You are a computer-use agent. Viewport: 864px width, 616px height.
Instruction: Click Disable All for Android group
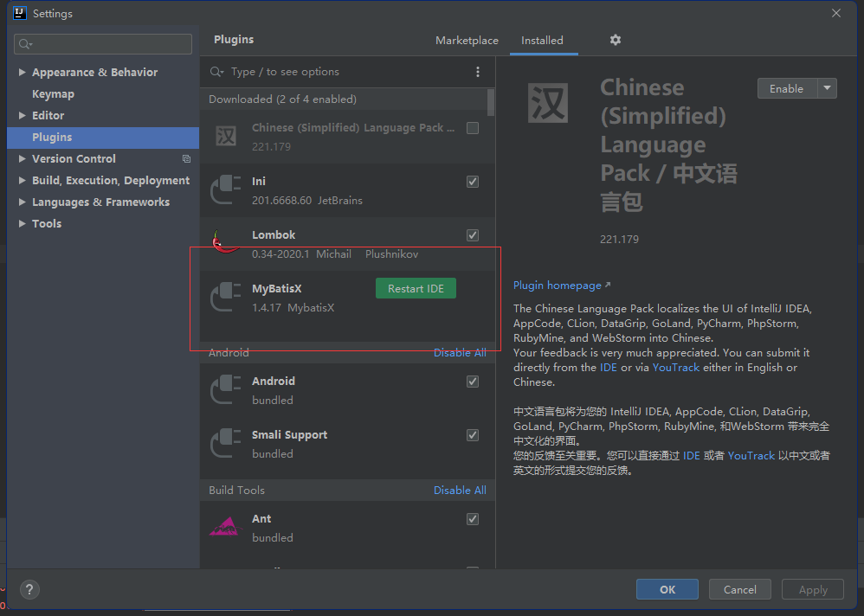click(460, 353)
